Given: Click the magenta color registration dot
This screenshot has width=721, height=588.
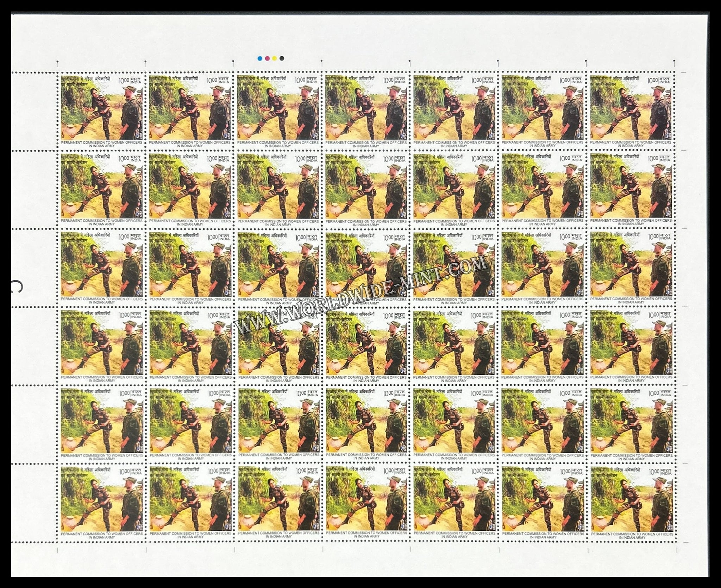Looking at the screenshot, I should [267, 58].
